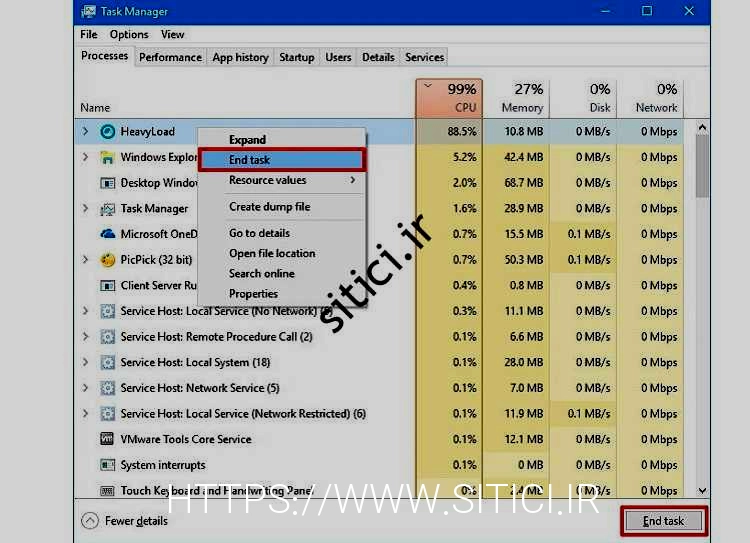Click the 50.3 MB memory value

524,260
